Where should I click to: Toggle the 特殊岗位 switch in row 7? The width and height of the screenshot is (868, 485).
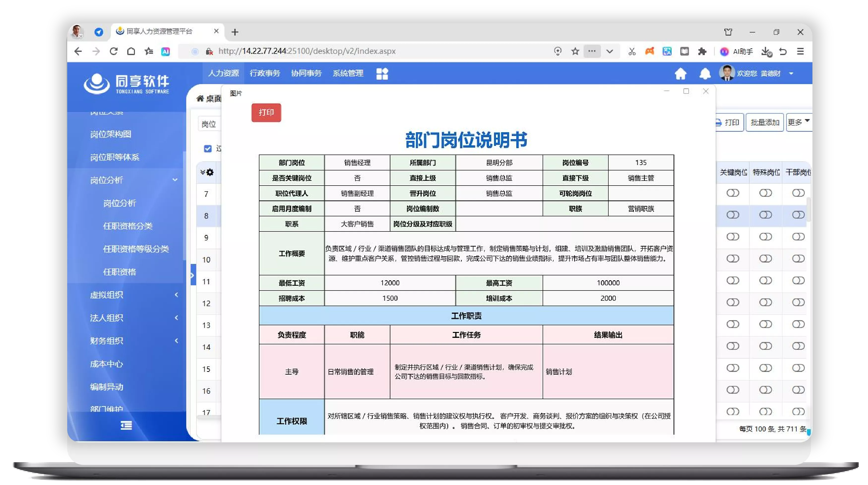(x=766, y=193)
